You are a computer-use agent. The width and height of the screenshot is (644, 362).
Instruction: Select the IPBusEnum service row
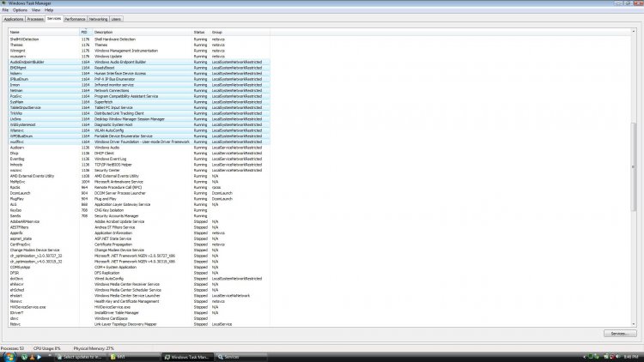pyautogui.click(x=139, y=79)
